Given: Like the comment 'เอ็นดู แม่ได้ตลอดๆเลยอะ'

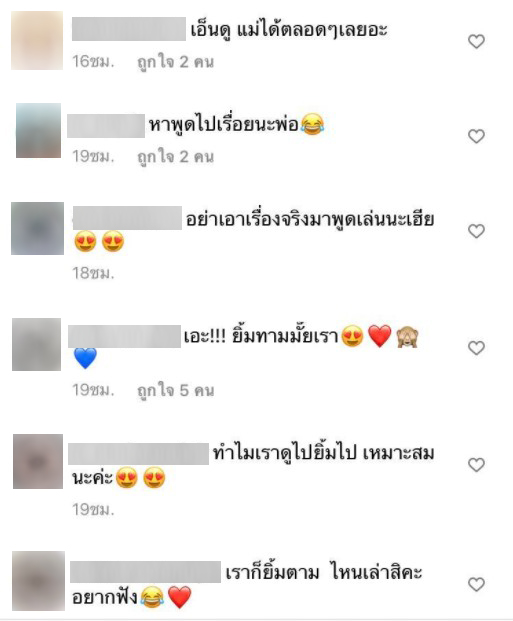Looking at the screenshot, I should pyautogui.click(x=476, y=41).
